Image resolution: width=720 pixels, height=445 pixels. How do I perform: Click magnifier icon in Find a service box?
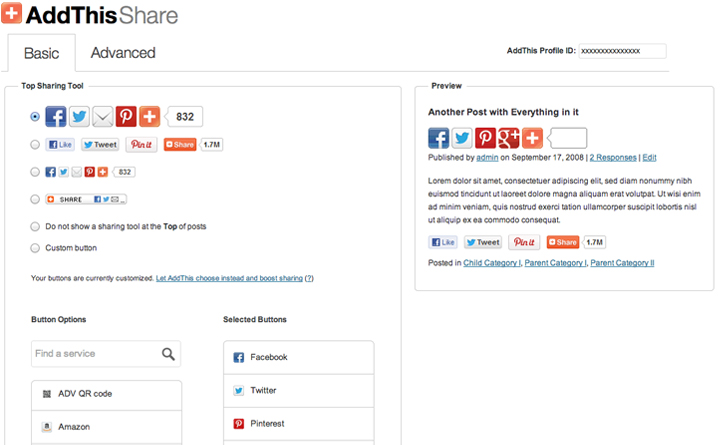pos(168,354)
